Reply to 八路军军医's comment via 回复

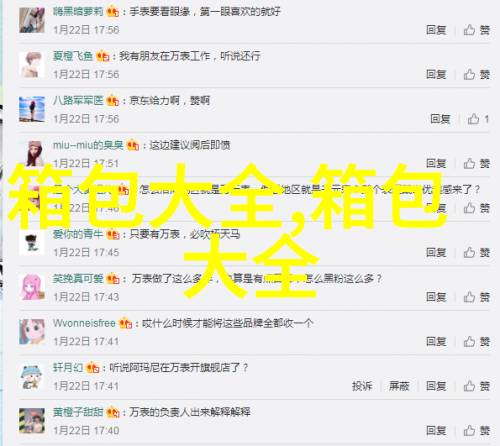point(440,119)
